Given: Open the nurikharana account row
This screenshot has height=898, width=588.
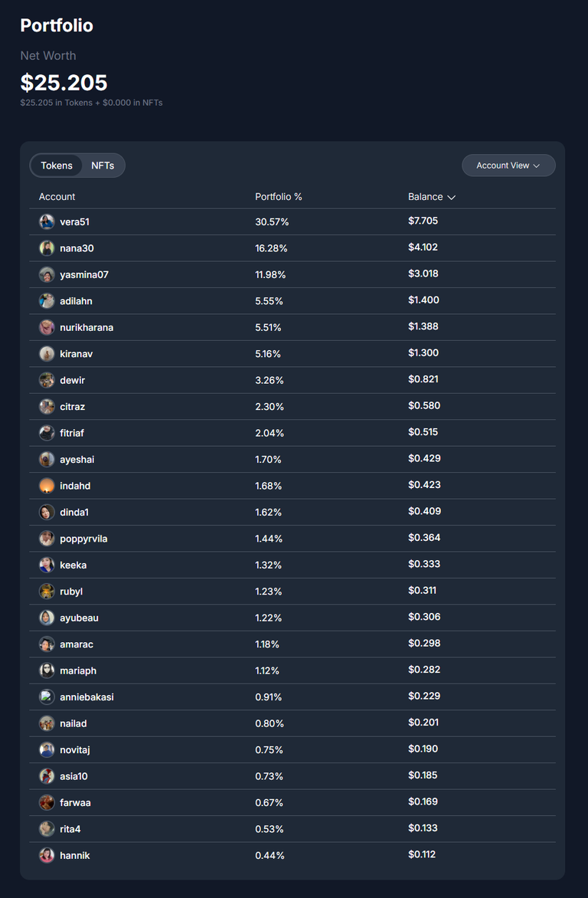Looking at the screenshot, I should click(292, 327).
